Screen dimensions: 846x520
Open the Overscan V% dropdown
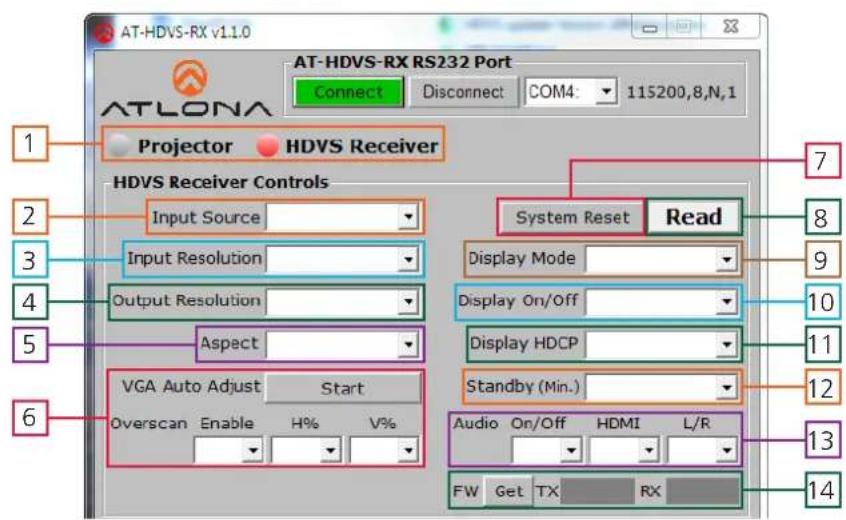384,450
